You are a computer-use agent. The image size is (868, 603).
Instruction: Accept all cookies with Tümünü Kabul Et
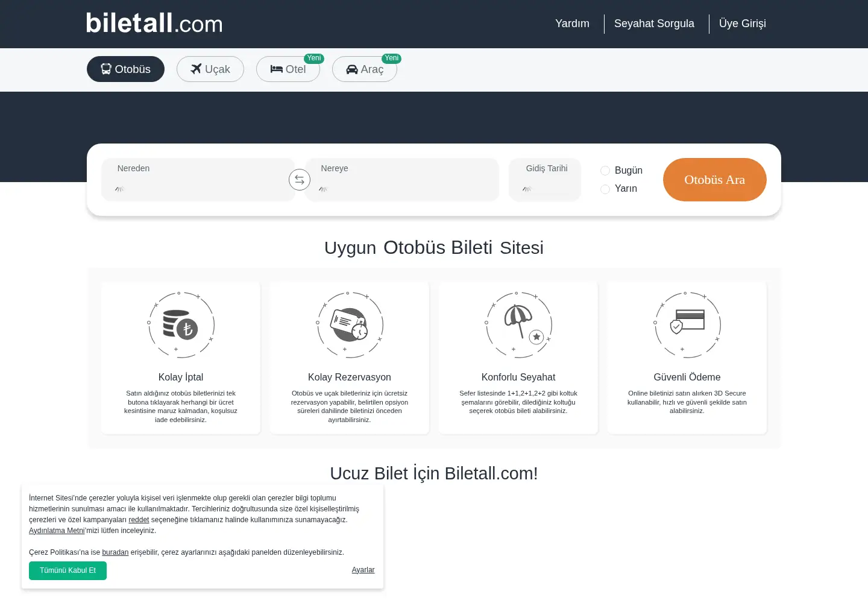point(68,570)
